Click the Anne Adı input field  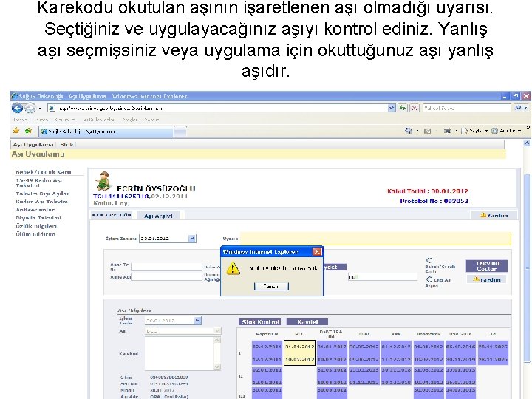(x=166, y=276)
